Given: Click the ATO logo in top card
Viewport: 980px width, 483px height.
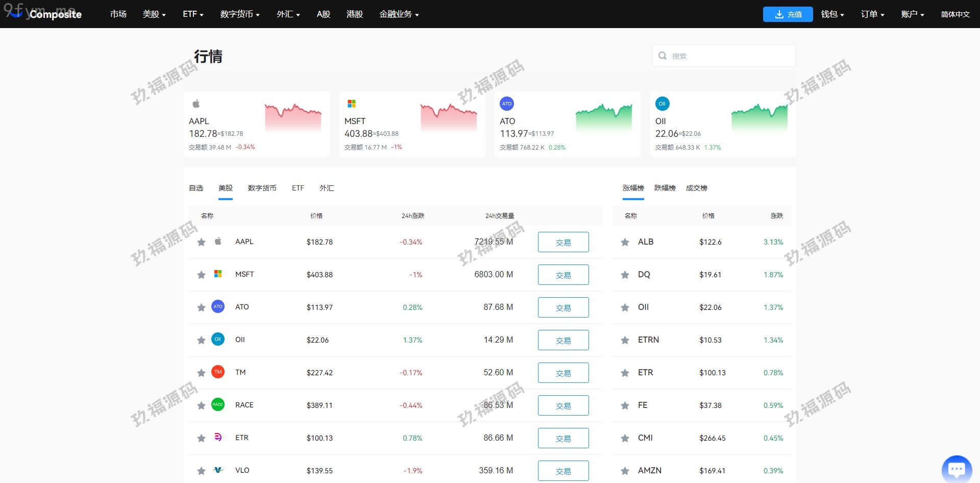Looking at the screenshot, I should [506, 104].
